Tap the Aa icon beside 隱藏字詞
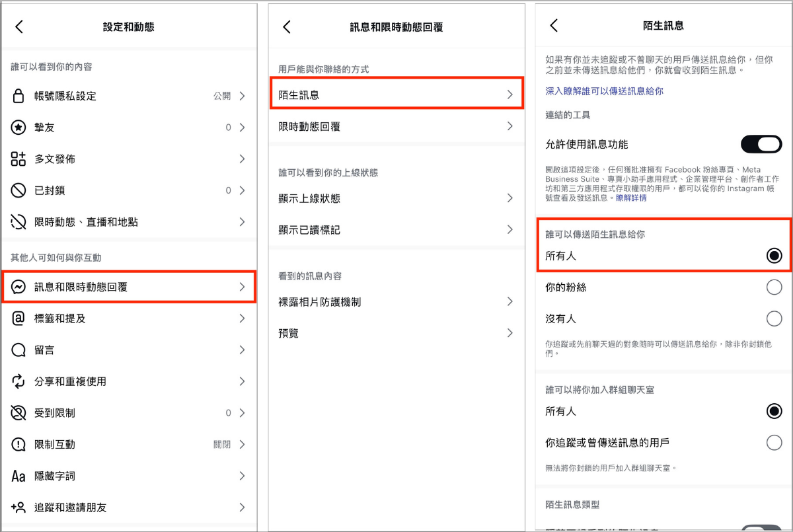The image size is (793, 532). (19, 476)
